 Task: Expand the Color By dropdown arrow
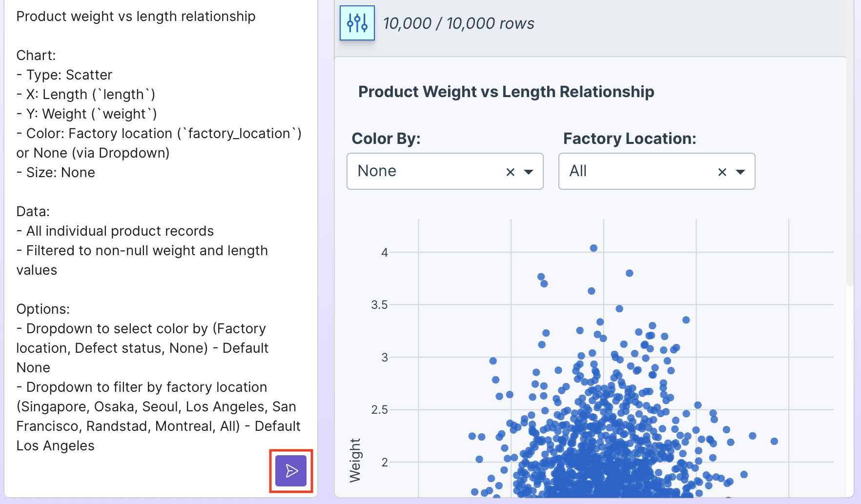pos(529,172)
